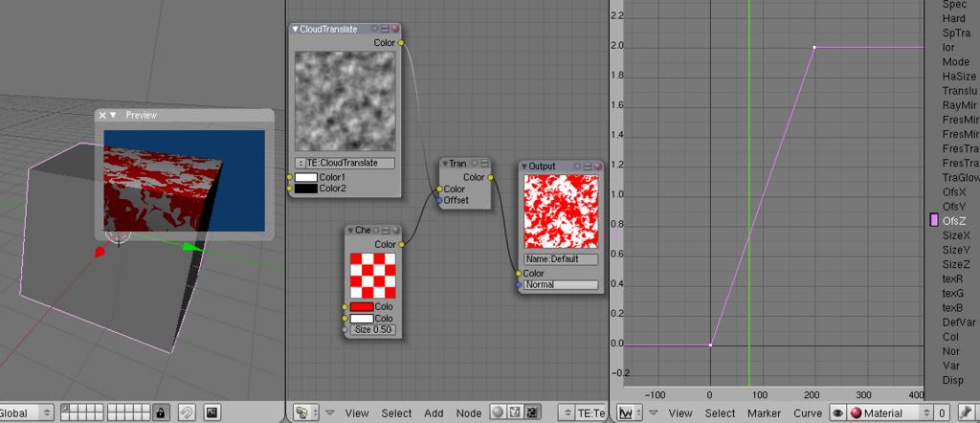Open the IPO editor window type selector
This screenshot has width=980, height=423.
click(x=632, y=412)
